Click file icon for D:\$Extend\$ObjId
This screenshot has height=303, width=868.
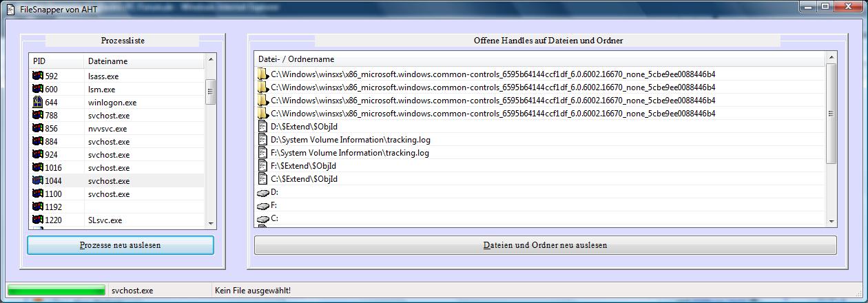coord(262,127)
